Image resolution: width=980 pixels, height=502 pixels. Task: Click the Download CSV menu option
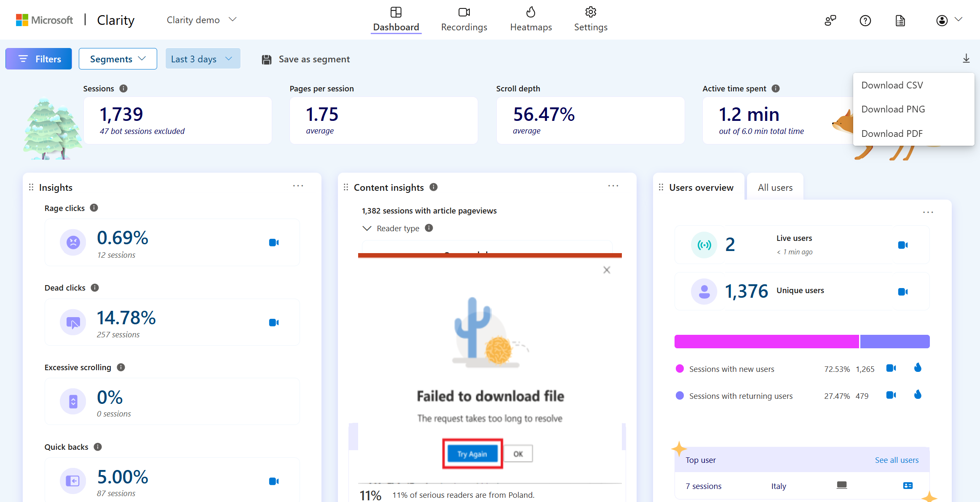pos(892,85)
